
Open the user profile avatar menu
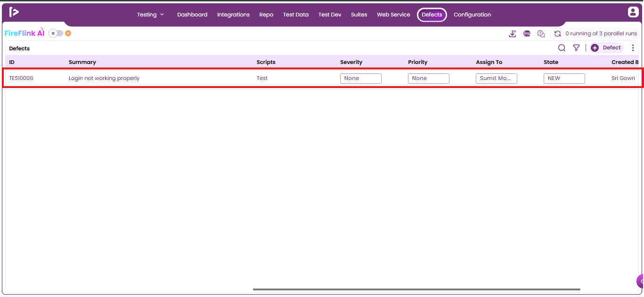633,12
